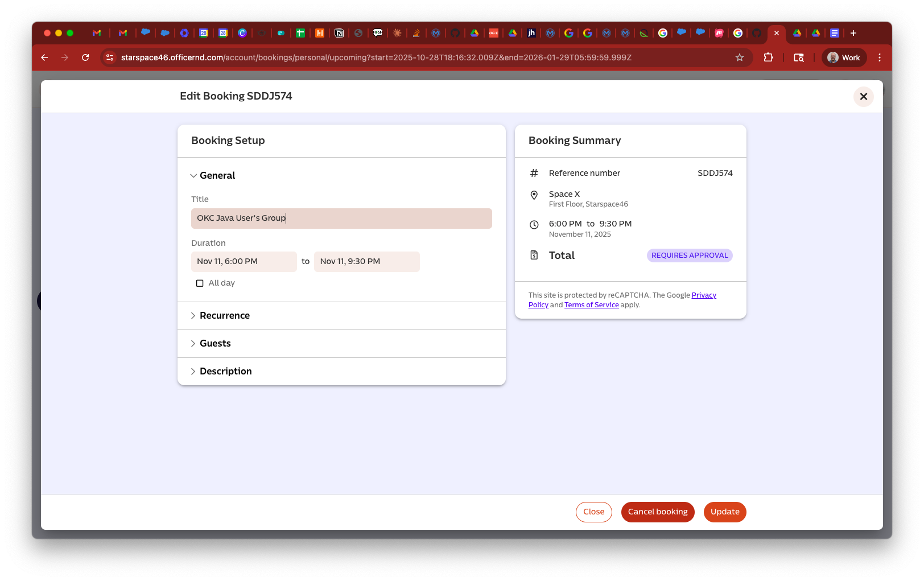Screen dimensions: 924x581
Task: Bookmark this page with the star icon
Action: [740, 57]
